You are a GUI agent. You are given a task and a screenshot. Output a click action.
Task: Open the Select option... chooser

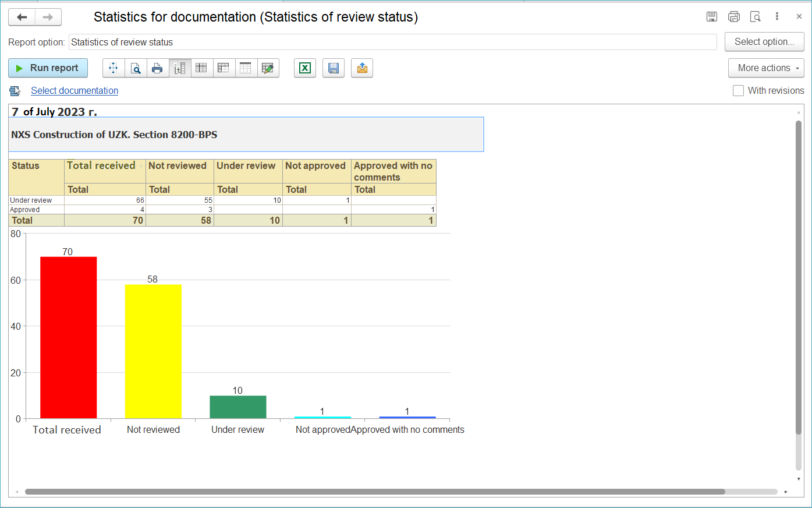click(x=764, y=42)
